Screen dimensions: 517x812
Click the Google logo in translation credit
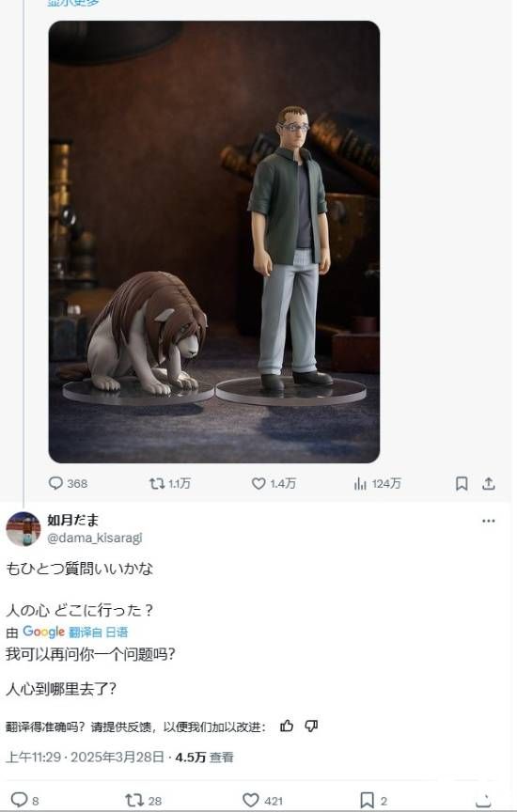(43, 632)
